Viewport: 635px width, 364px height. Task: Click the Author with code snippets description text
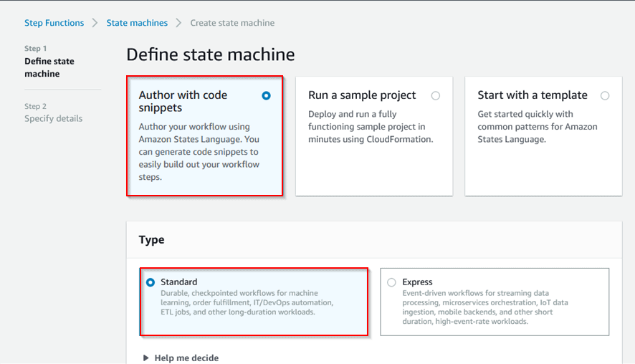pos(199,152)
